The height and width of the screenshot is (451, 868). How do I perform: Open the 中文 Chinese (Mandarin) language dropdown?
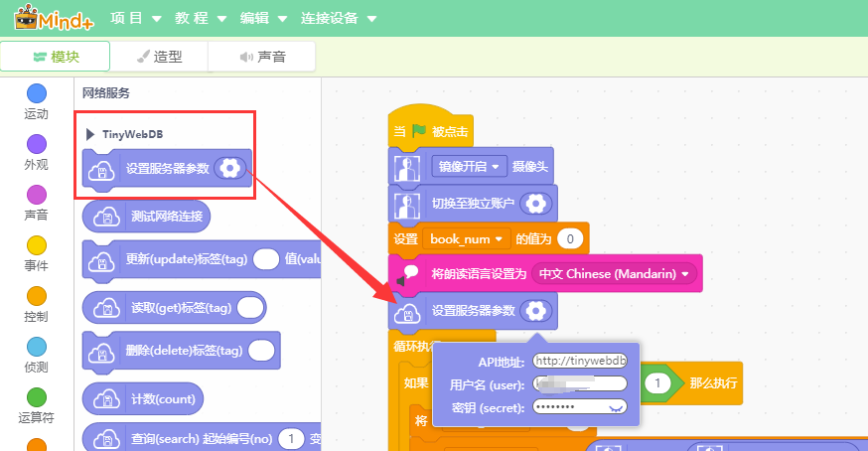coord(614,274)
